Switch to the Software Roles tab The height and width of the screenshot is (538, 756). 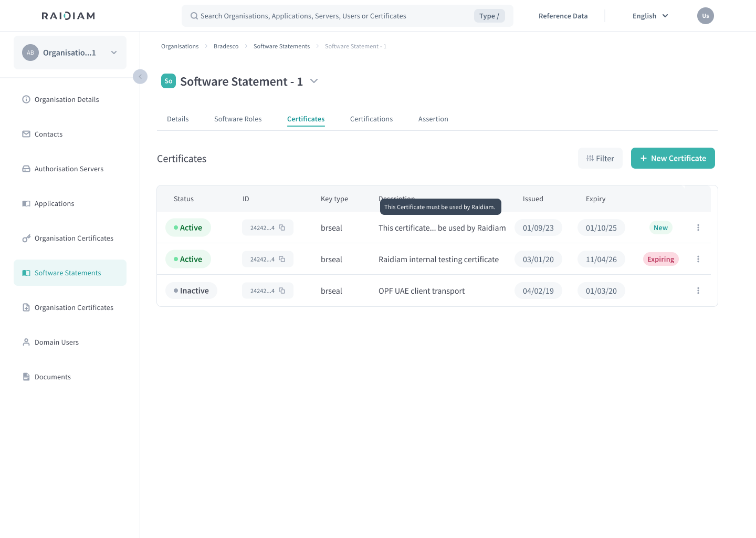(x=238, y=119)
